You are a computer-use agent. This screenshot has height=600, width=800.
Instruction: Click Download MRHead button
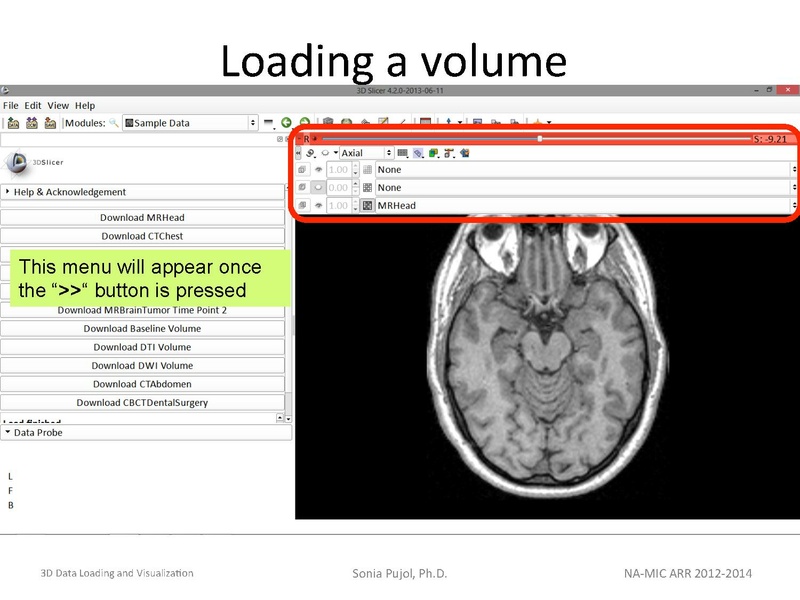pyautogui.click(x=142, y=217)
